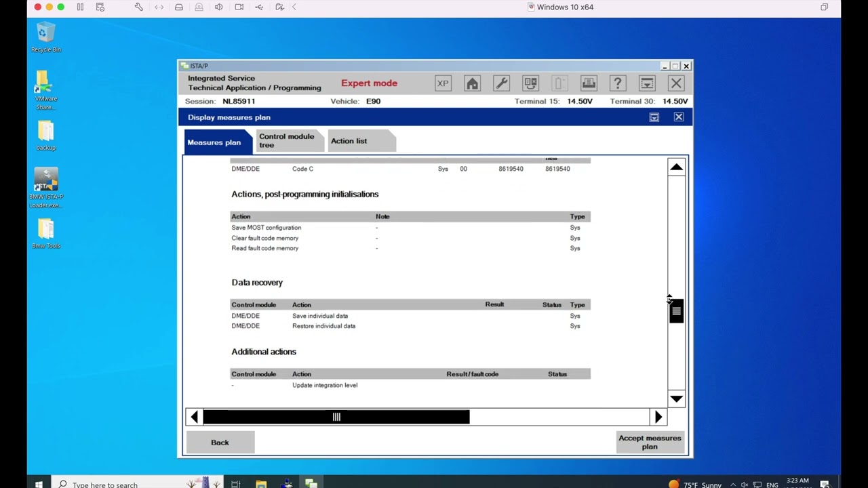Screen dimensions: 868x488
Task: Click the Vehicle E90 value
Action: coord(373,101)
